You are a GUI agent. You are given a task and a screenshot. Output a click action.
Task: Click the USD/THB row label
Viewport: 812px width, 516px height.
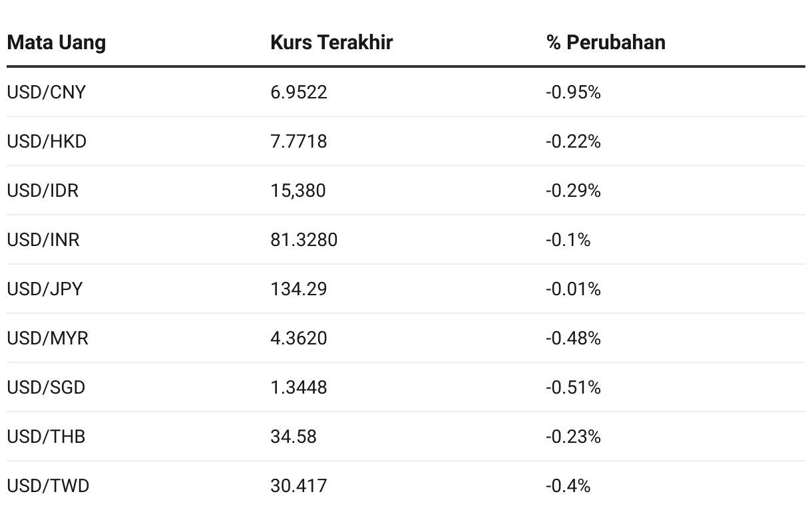[x=46, y=436]
